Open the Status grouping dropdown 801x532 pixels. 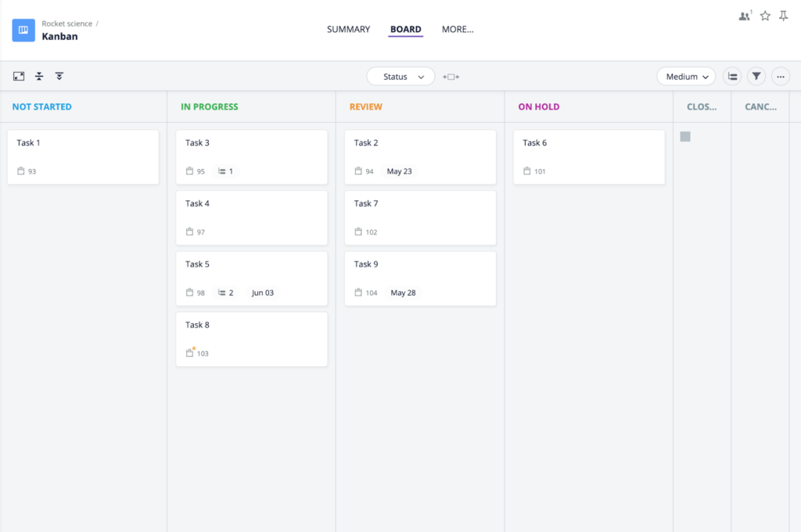pos(400,77)
